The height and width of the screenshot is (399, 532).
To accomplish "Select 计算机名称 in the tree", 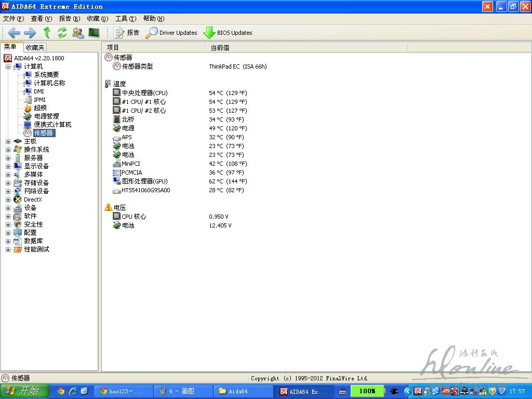I will (49, 83).
